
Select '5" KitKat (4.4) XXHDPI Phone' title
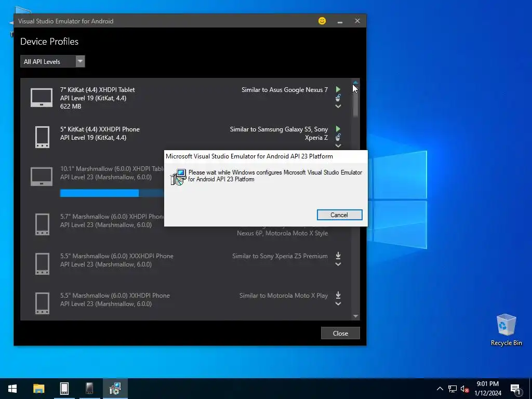100,129
